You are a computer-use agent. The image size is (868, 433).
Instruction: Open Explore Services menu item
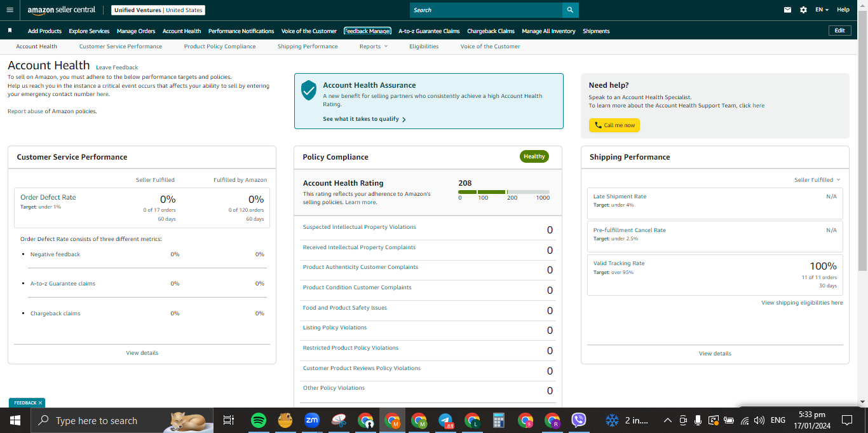coord(89,31)
